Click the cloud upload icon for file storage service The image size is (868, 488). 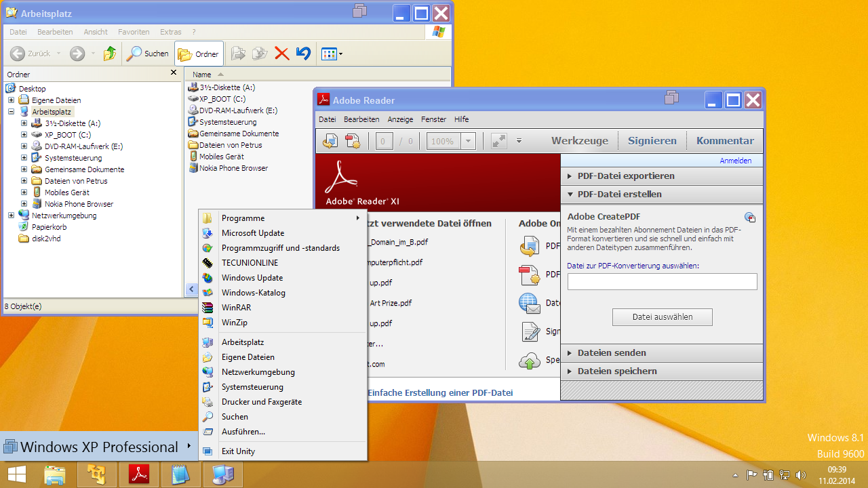[529, 360]
